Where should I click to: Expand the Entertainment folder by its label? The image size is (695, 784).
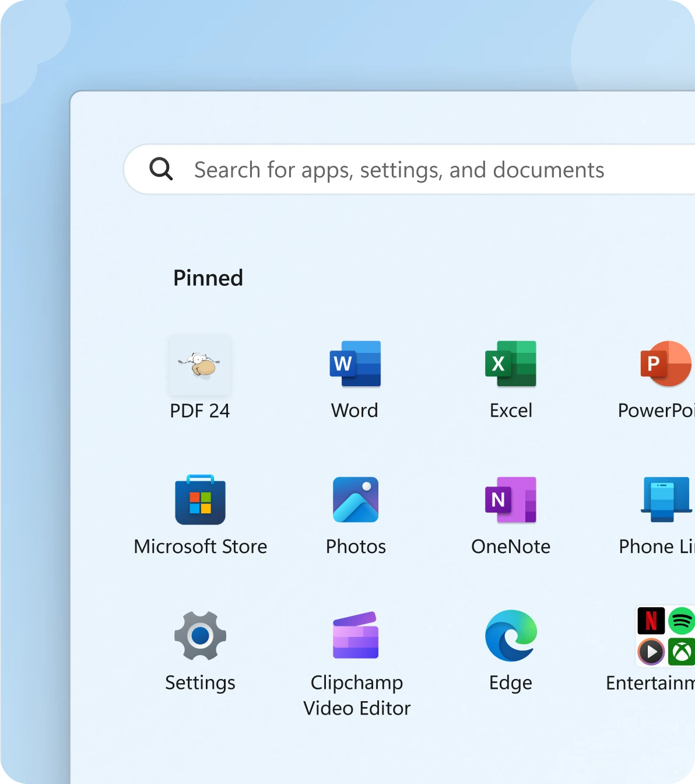(x=650, y=682)
